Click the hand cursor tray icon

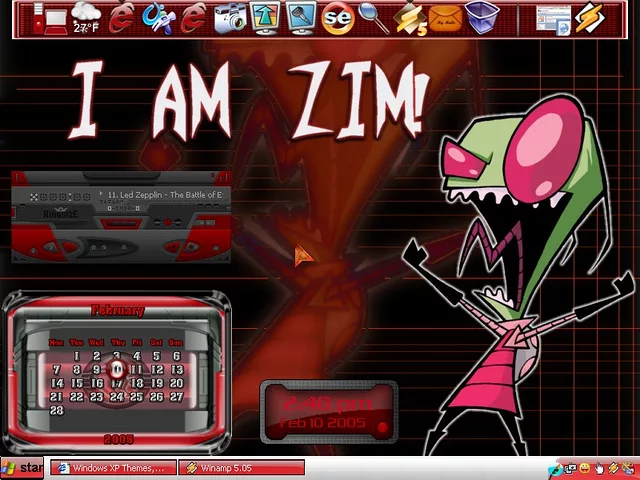point(599,468)
